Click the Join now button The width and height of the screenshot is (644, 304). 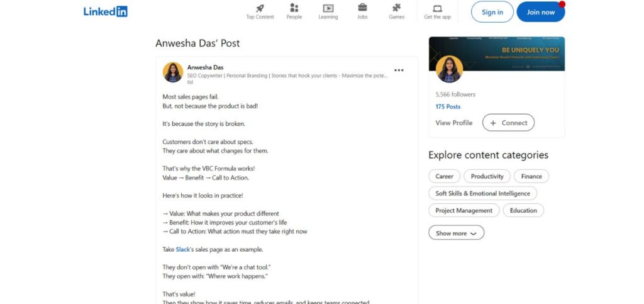coord(540,12)
